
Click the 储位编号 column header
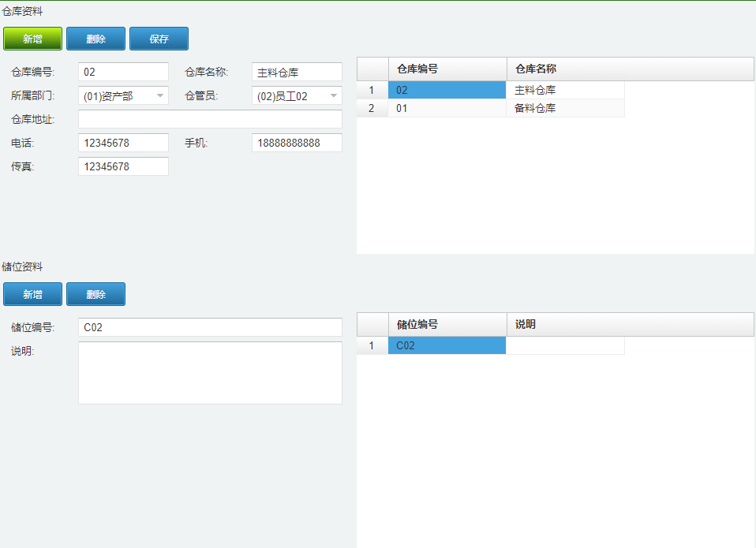(448, 325)
